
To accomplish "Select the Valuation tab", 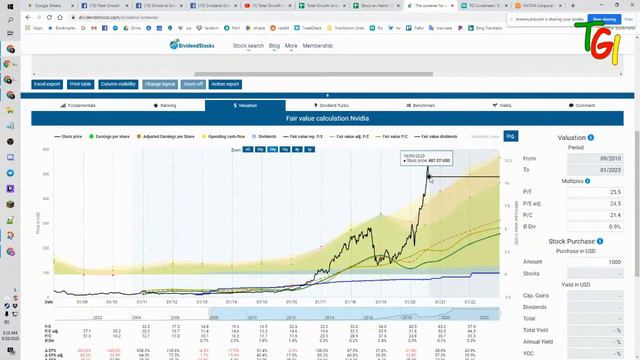I will [245, 105].
